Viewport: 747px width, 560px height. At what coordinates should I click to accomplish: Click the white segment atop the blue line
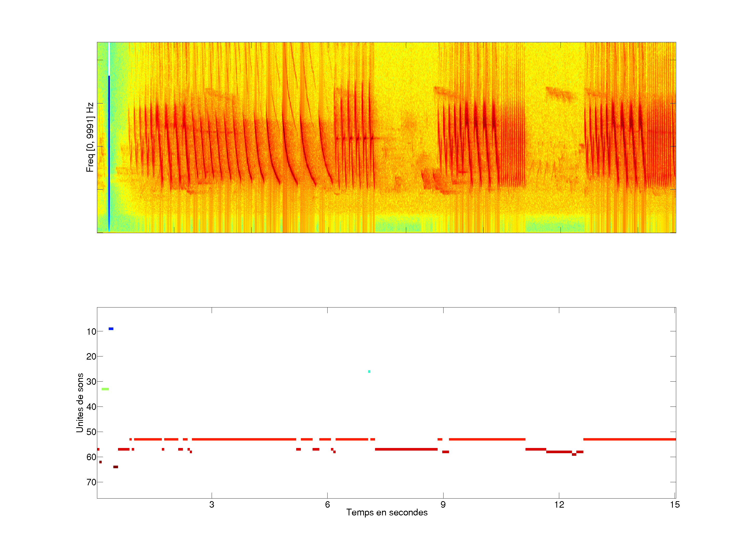(x=109, y=59)
